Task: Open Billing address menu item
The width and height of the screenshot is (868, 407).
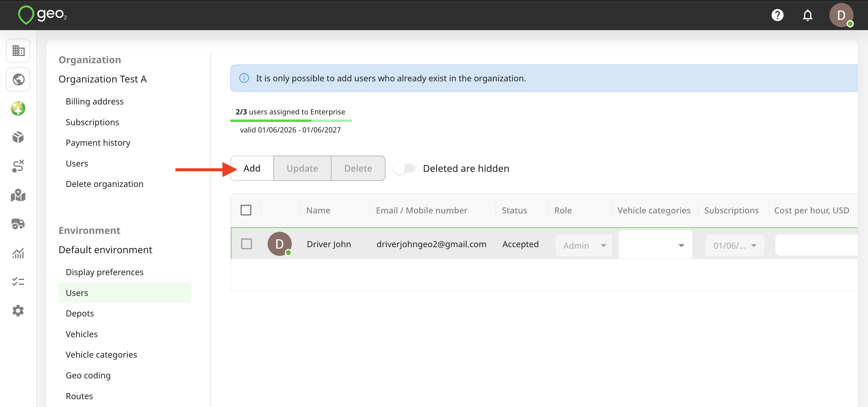Action: tap(95, 101)
